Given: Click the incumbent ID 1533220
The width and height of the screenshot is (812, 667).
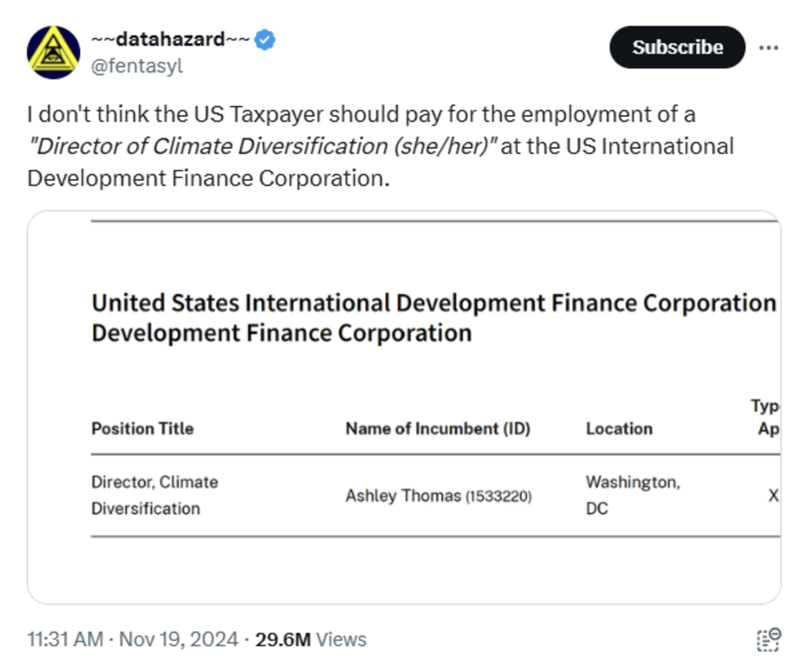Looking at the screenshot, I should tap(499, 496).
